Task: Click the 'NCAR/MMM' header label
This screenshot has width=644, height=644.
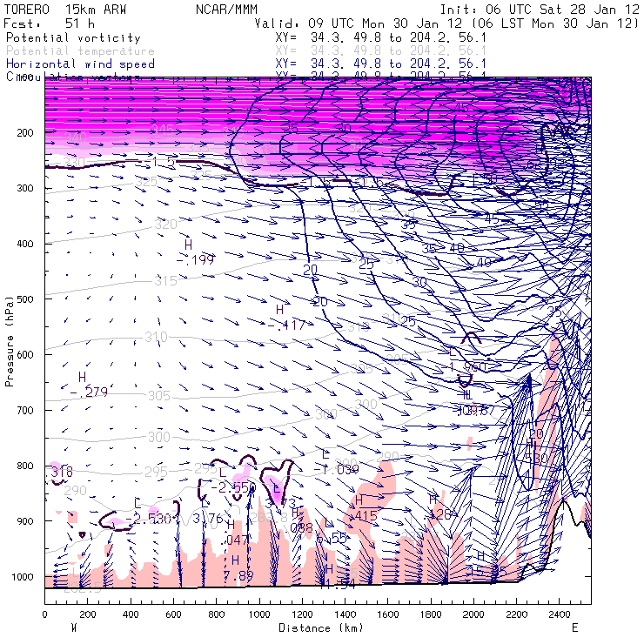Action: tap(227, 9)
